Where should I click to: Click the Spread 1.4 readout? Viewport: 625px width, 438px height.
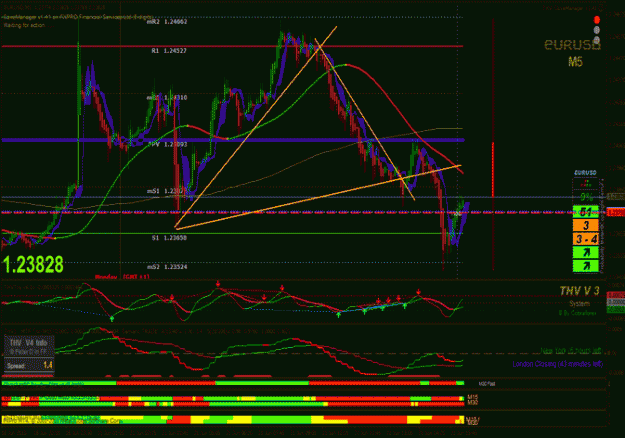click(x=29, y=365)
